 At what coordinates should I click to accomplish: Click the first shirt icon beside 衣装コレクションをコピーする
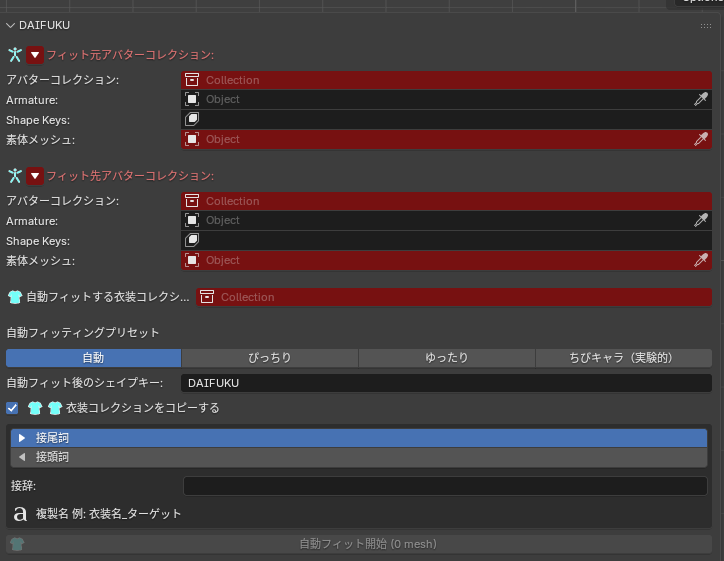[35, 408]
